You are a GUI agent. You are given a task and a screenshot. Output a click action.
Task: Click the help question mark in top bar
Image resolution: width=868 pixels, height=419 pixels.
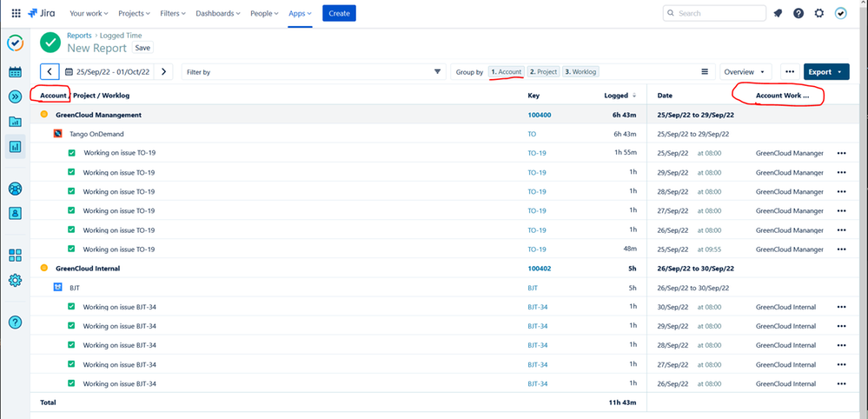pos(798,13)
